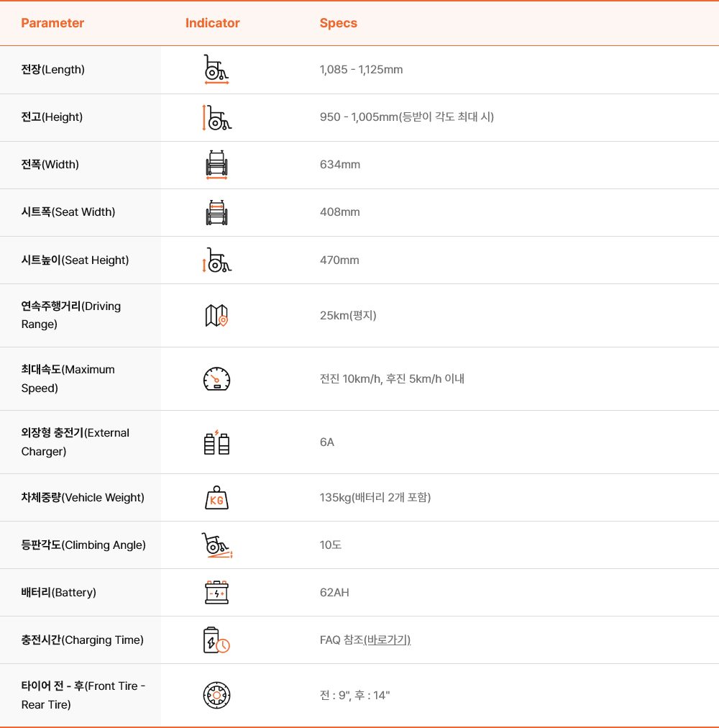Screen dimensions: 719x728
Task: Select the Front Tire - Rear Tire label
Action: coord(83,696)
